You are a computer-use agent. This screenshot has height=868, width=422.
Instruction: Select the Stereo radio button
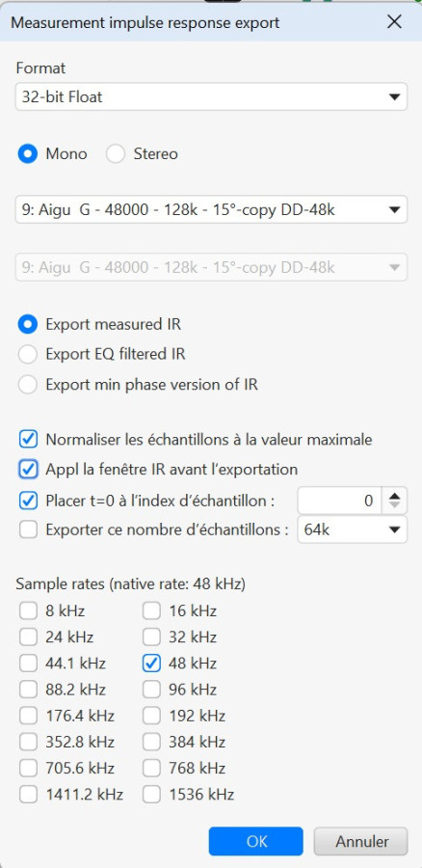coord(117,154)
